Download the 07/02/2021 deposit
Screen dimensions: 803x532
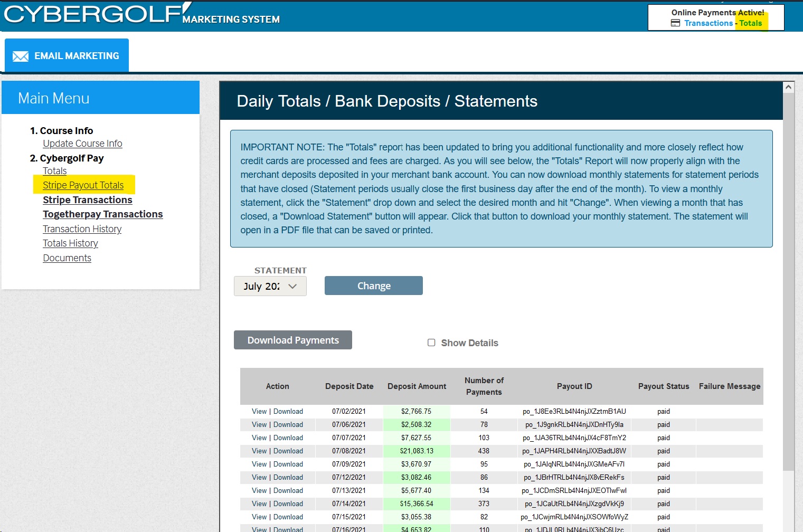[x=288, y=411]
